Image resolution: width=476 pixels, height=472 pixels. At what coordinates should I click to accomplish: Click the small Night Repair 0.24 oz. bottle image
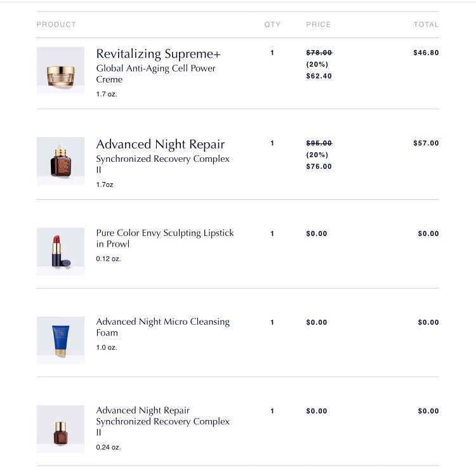60,429
